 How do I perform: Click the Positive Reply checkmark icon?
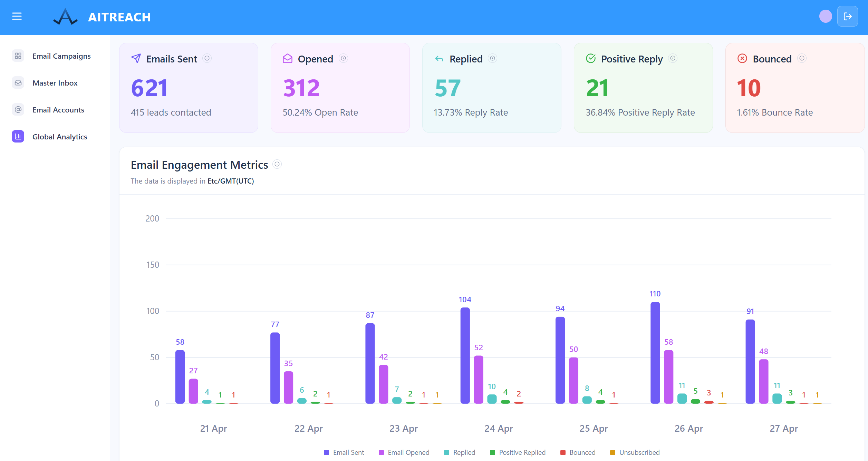pyautogui.click(x=591, y=59)
